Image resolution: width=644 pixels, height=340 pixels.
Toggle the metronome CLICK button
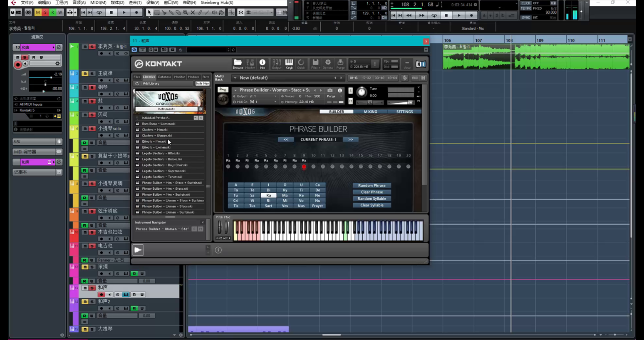(x=526, y=3)
